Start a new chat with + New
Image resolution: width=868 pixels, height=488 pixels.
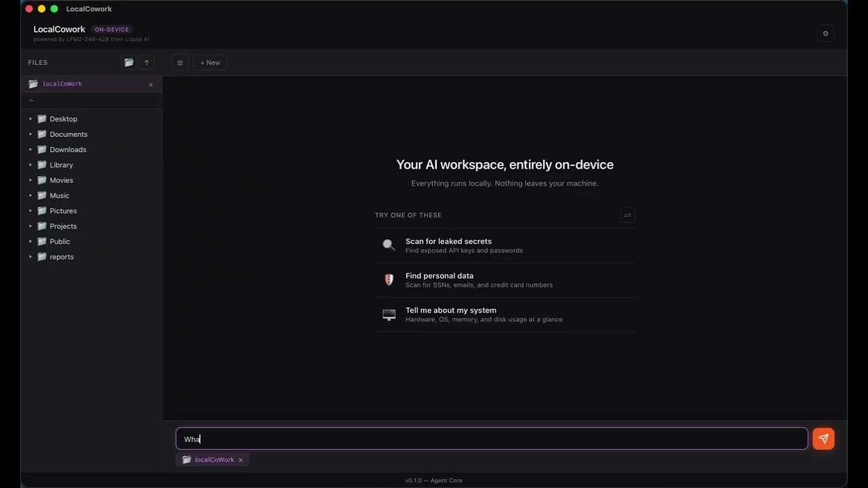pyautogui.click(x=210, y=62)
